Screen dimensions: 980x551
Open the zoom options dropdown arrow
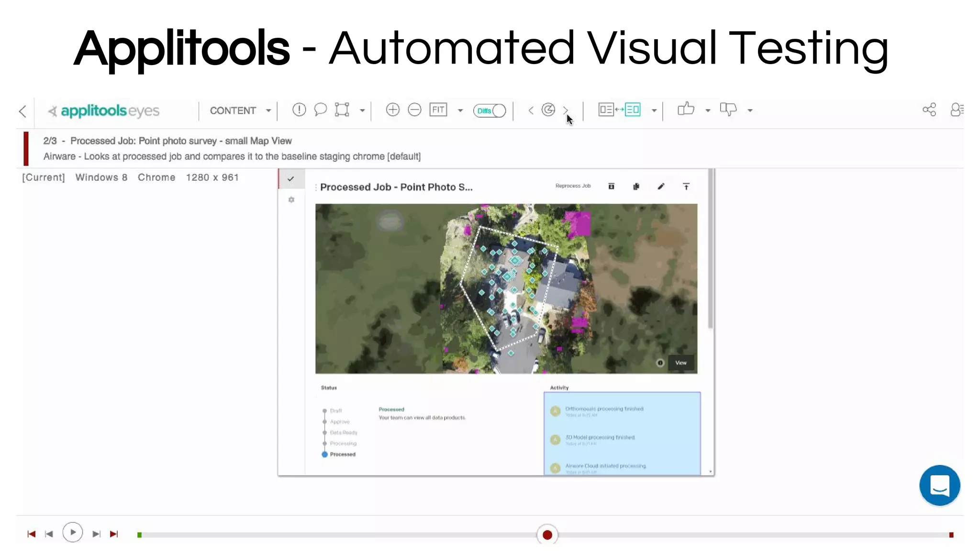[460, 110]
